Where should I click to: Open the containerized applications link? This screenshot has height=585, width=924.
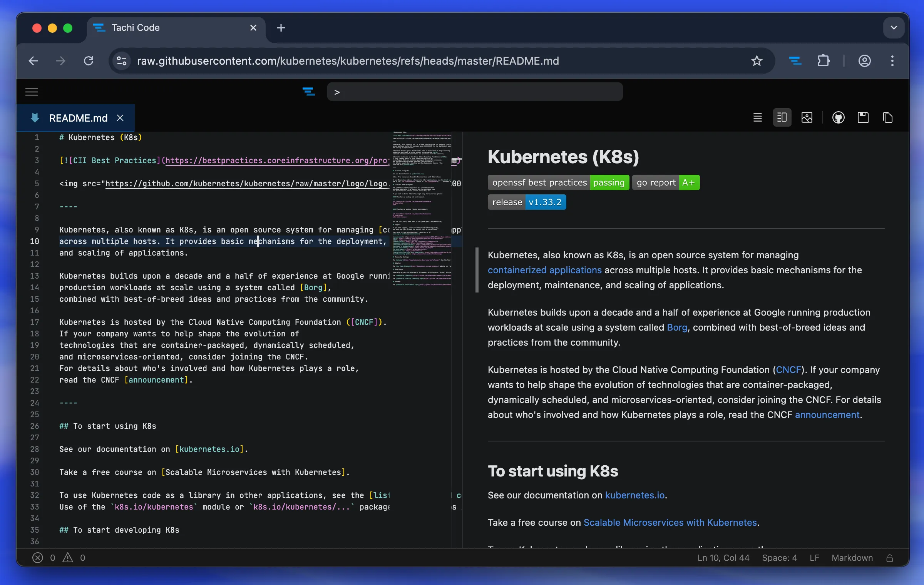[544, 270]
